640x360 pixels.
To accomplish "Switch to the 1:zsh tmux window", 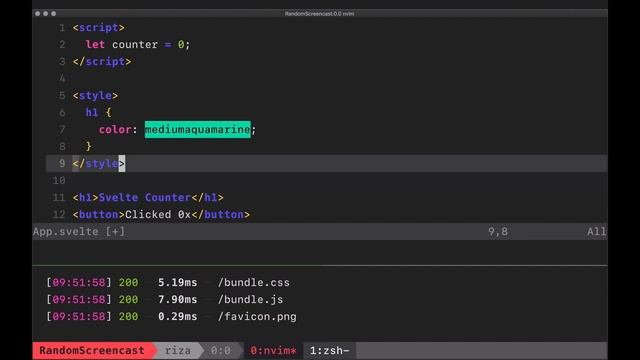I will click(329, 351).
